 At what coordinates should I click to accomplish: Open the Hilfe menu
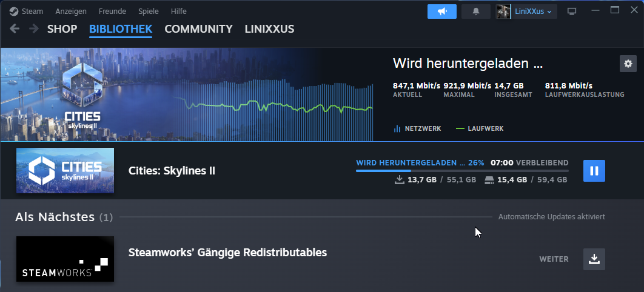click(179, 12)
